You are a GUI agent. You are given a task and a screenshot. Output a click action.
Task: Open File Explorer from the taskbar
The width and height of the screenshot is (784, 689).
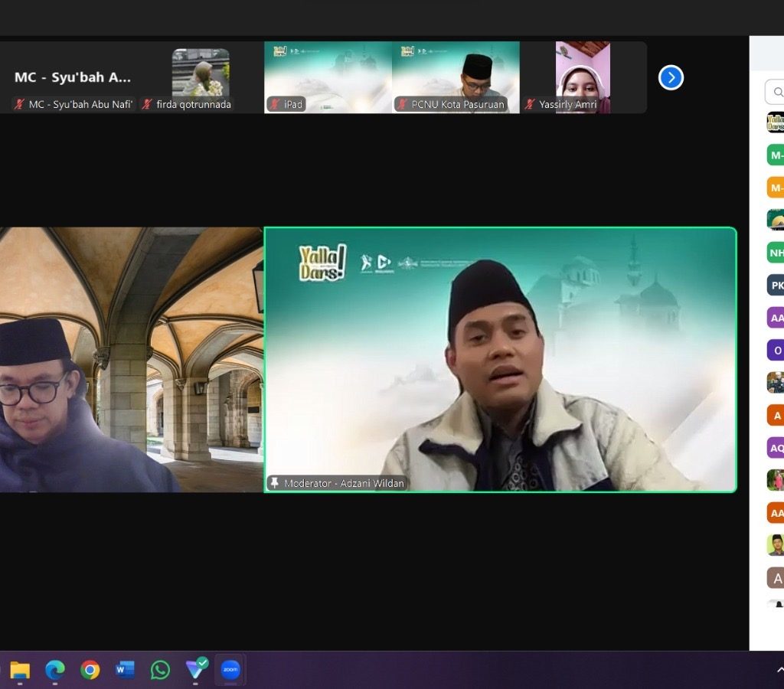click(x=20, y=670)
